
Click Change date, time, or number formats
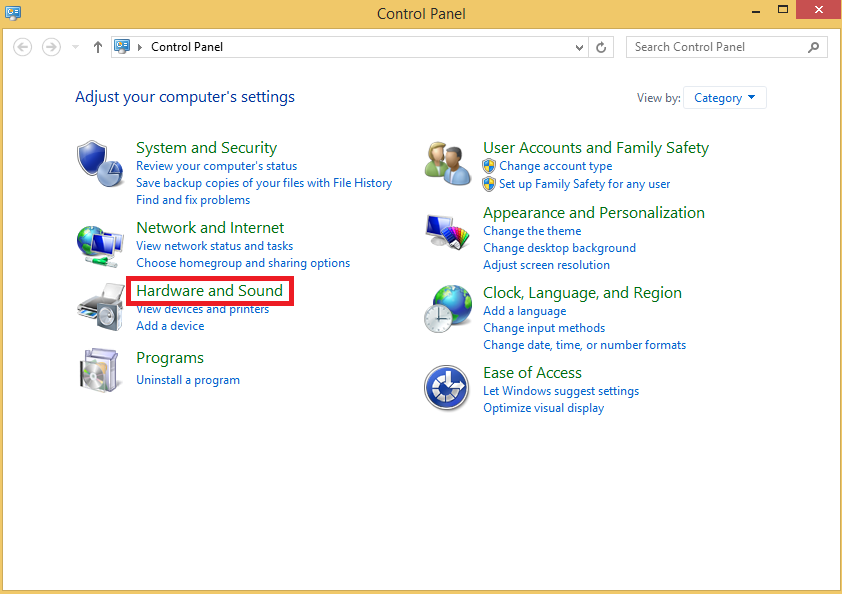[585, 345]
